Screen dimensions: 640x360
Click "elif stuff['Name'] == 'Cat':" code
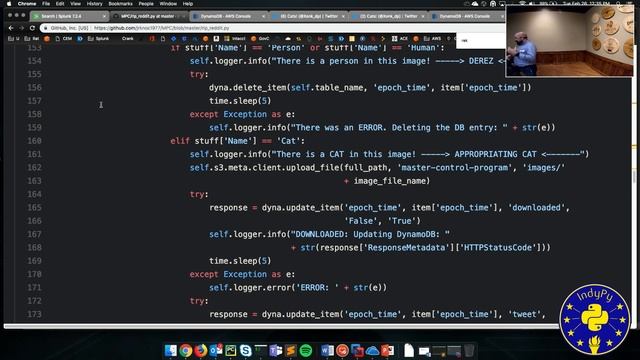coord(238,141)
